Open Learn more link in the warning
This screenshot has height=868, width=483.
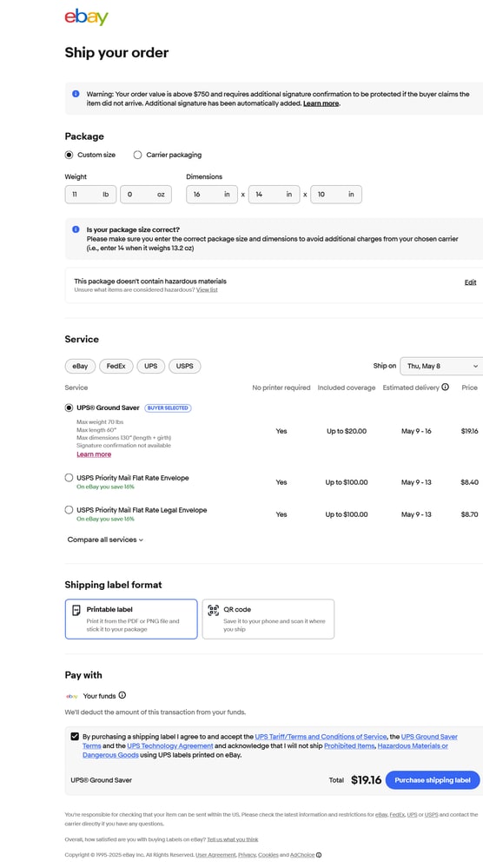pos(321,103)
